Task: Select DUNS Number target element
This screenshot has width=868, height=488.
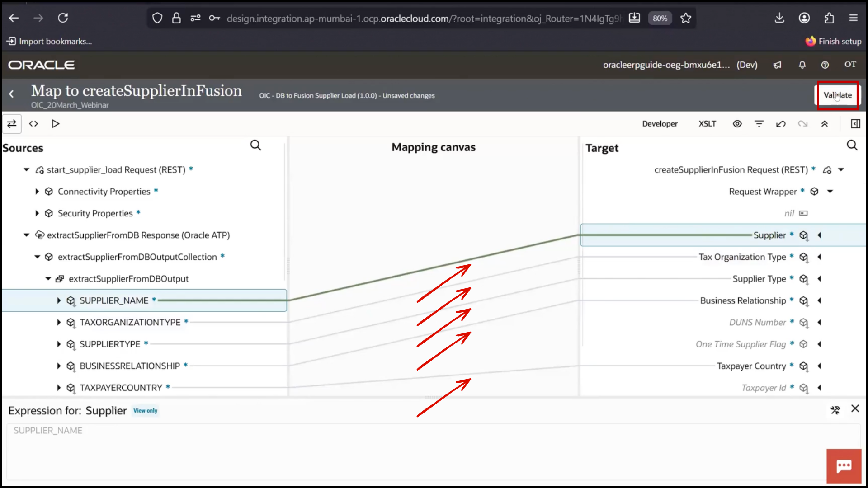Action: click(758, 322)
